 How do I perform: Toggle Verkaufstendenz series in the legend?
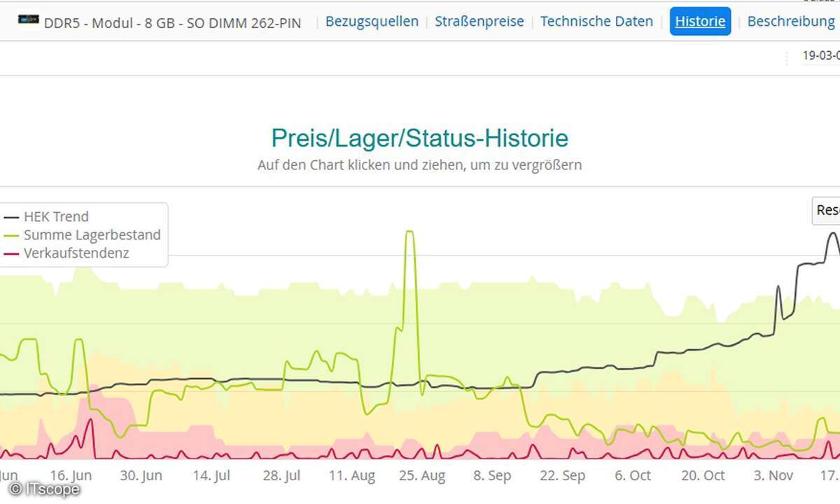pos(76,253)
